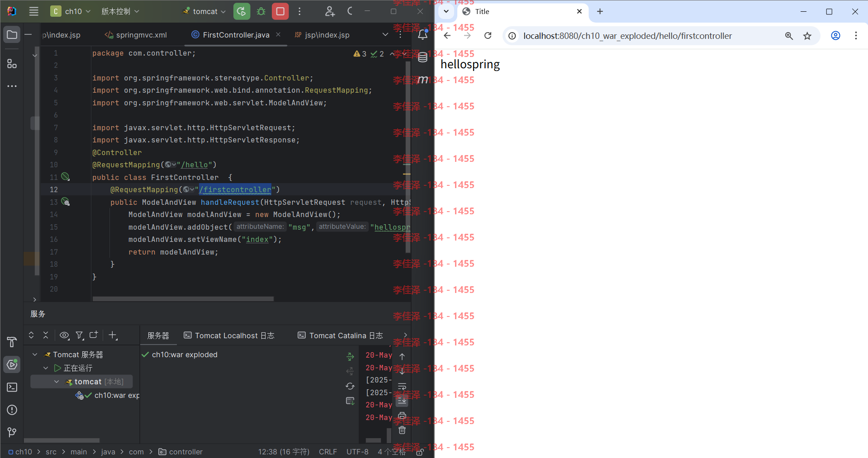Clear the console with trash icon
The image size is (868, 458).
(x=402, y=430)
